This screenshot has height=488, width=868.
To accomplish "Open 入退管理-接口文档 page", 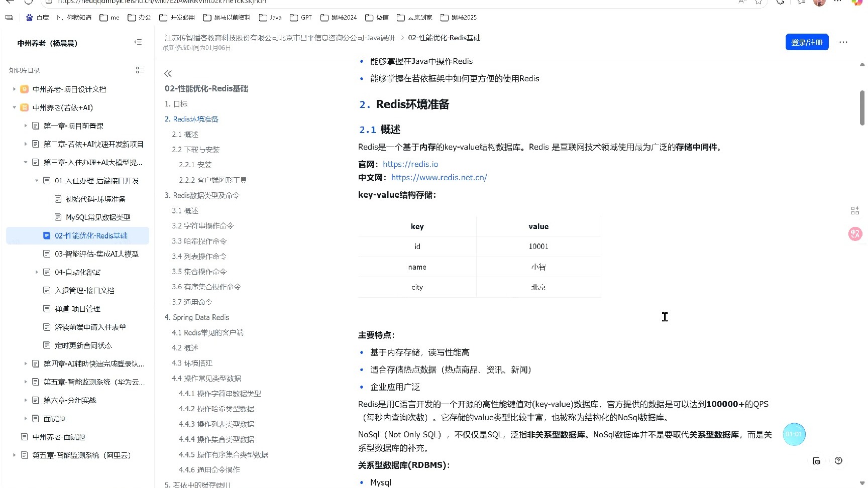I will (x=84, y=290).
